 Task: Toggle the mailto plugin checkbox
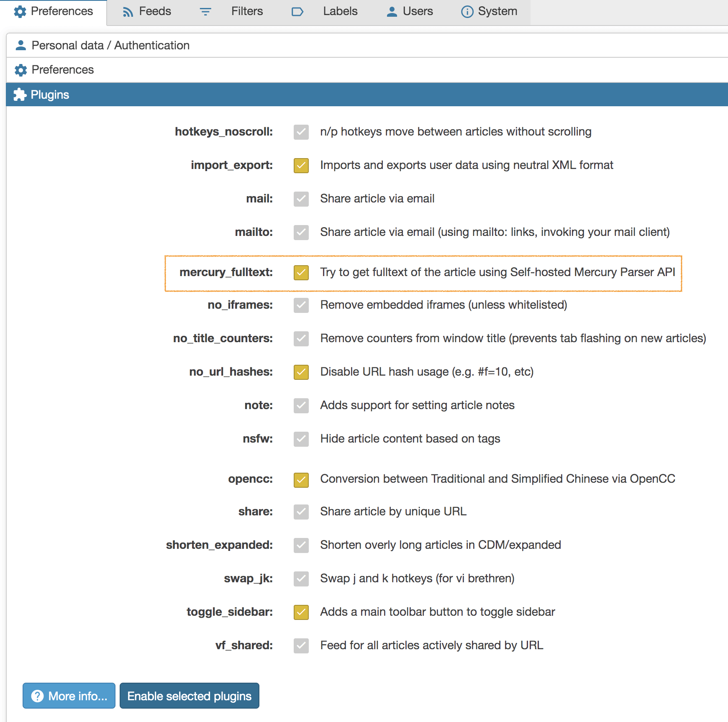point(301,233)
